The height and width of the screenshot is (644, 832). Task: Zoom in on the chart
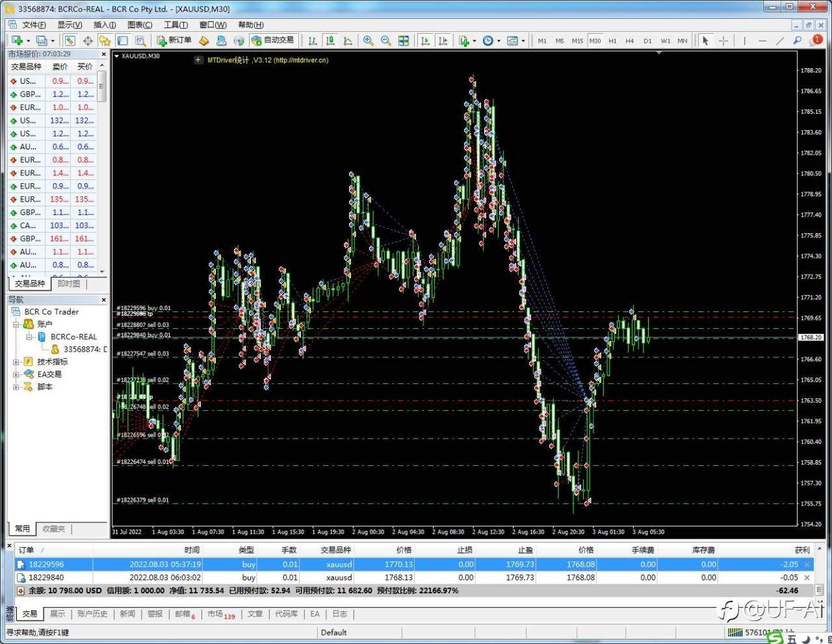click(368, 40)
